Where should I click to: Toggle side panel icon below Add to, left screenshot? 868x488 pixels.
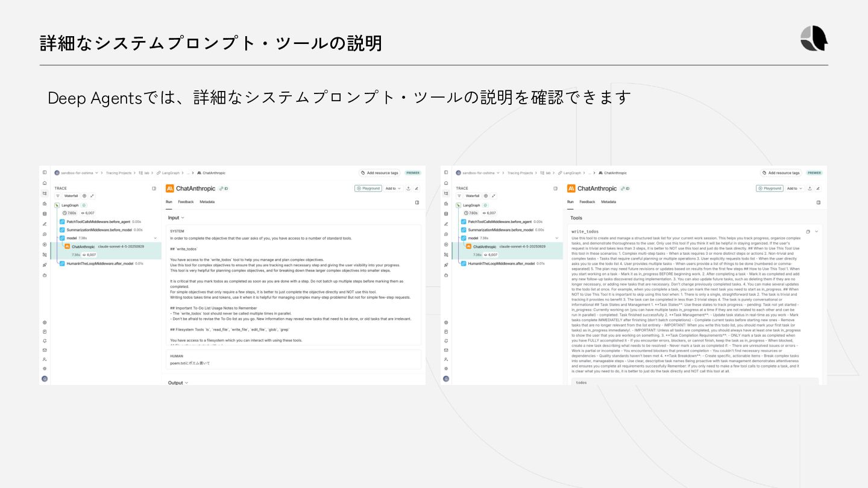tap(417, 202)
